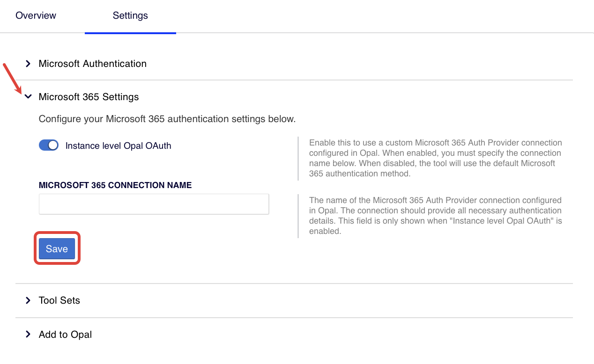Open the Add to Opal section heading
Viewport: 594px width, 364px height.
65,335
